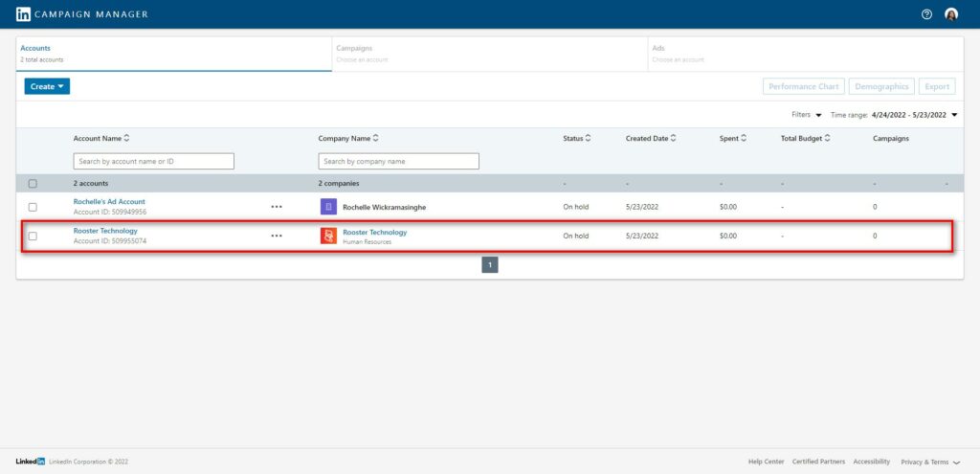Click the Human Resources label under Rooster Technology
This screenshot has height=474, width=980.
pos(367,241)
